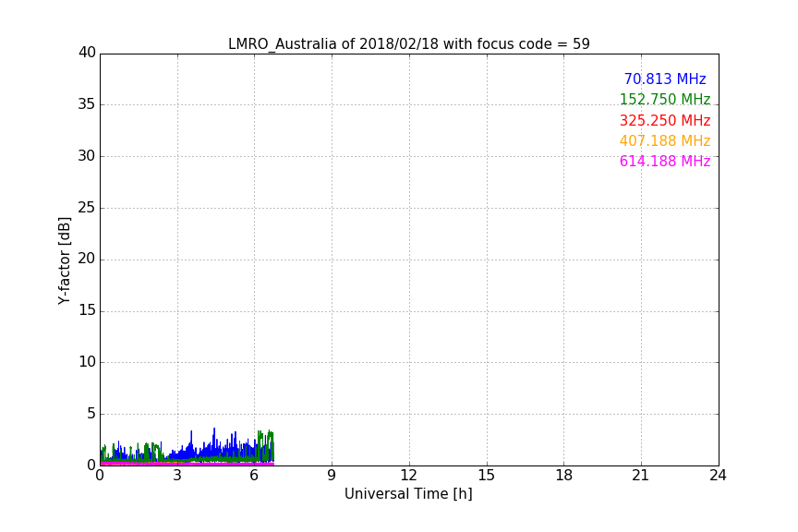This screenshot has height=532, width=798.
Task: Click the x-axis tick label 6
Action: (255, 476)
